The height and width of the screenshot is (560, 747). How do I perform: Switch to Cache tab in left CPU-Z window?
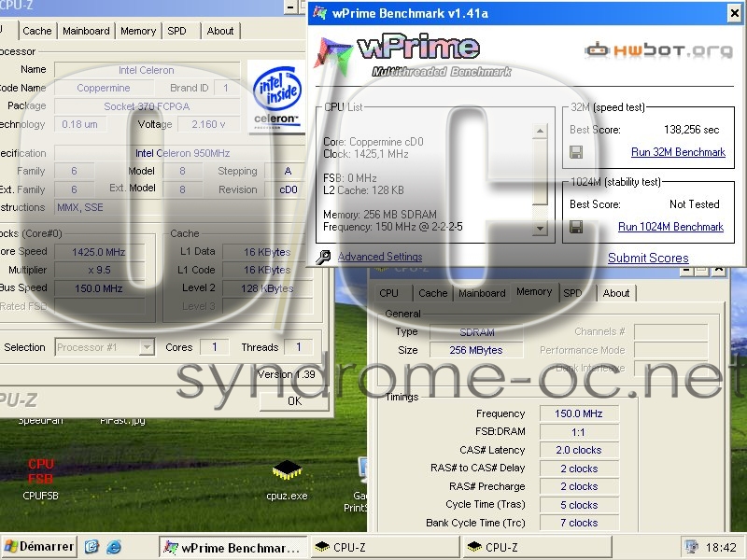point(37,31)
